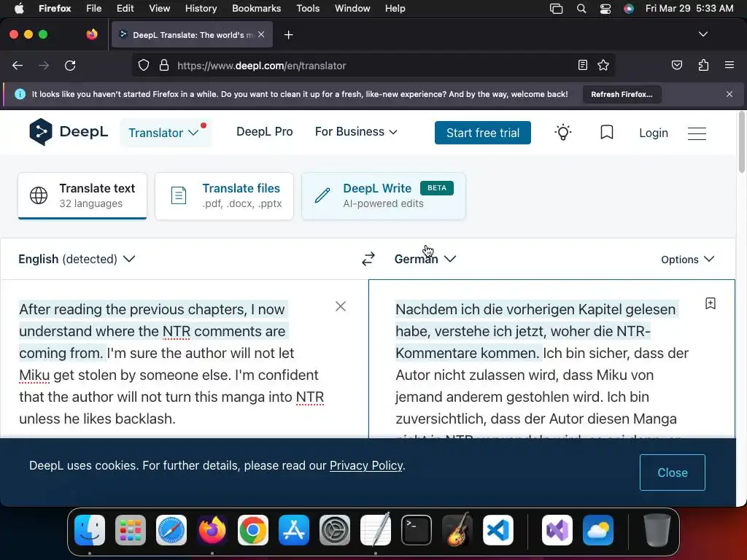Open Spotlight search in menu bar
This screenshot has height=560, width=747.
[x=581, y=9]
